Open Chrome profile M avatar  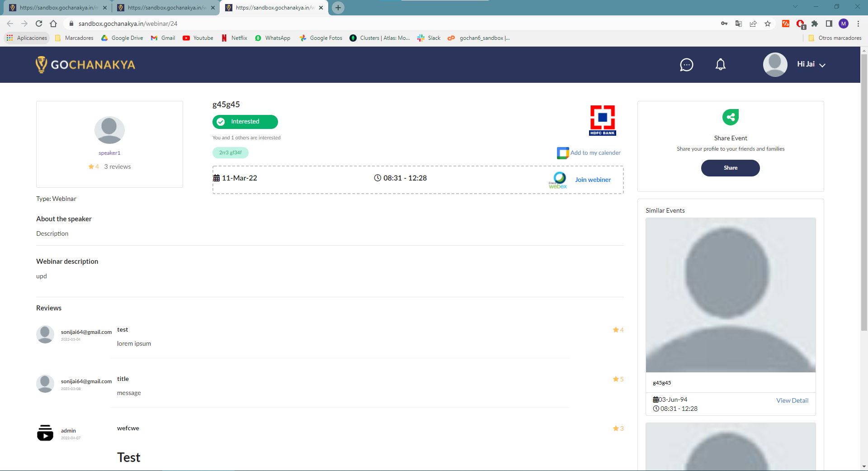pyautogui.click(x=844, y=24)
